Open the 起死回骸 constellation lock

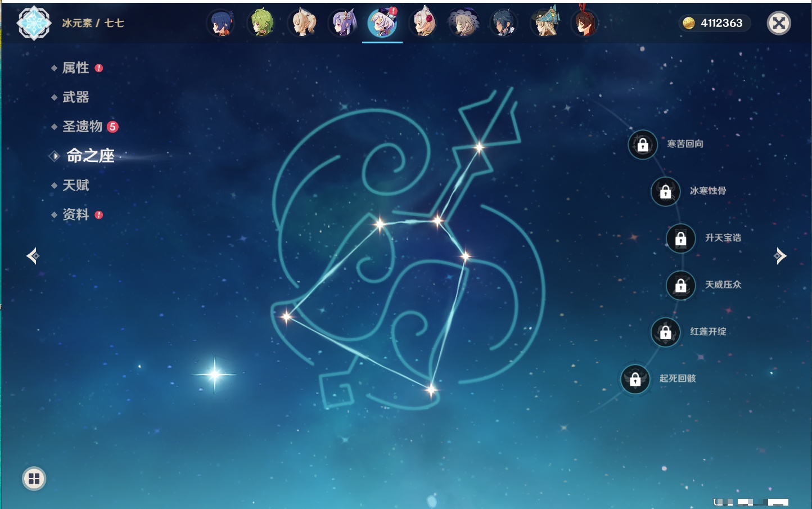635,379
